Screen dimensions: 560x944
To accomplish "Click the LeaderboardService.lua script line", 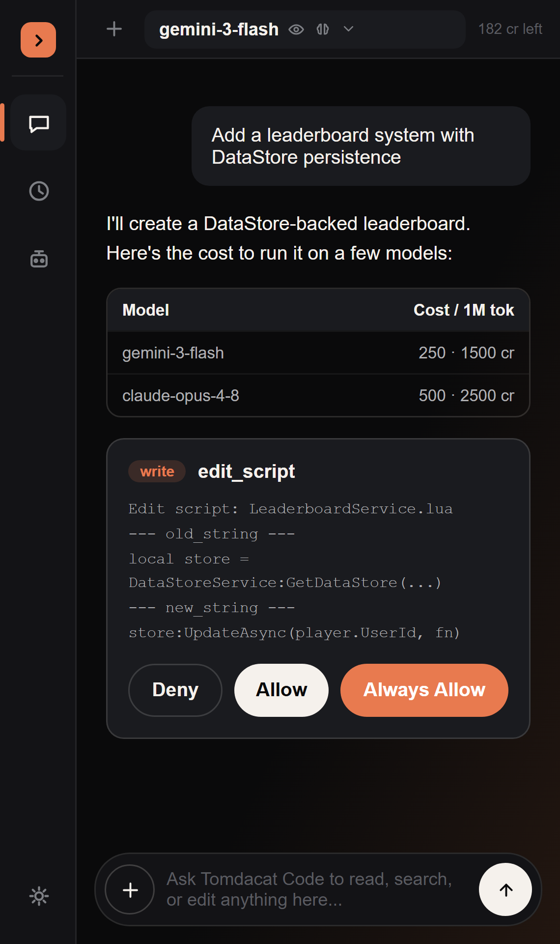I will click(290, 509).
